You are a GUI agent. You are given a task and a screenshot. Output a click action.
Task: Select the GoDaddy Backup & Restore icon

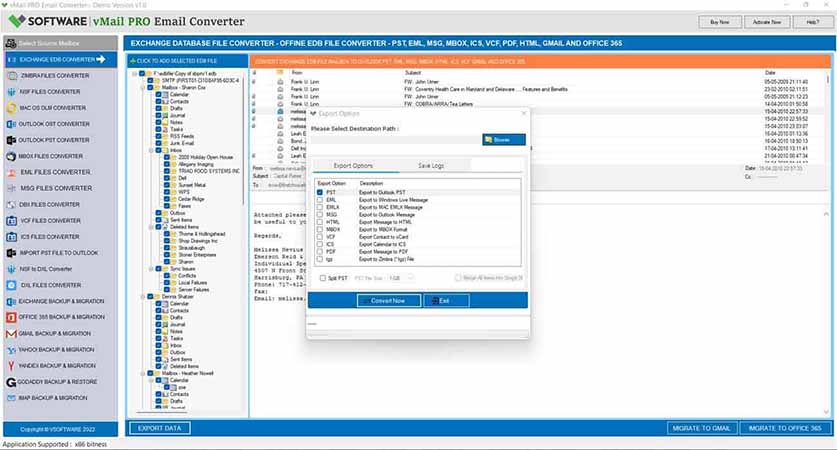pos(11,382)
